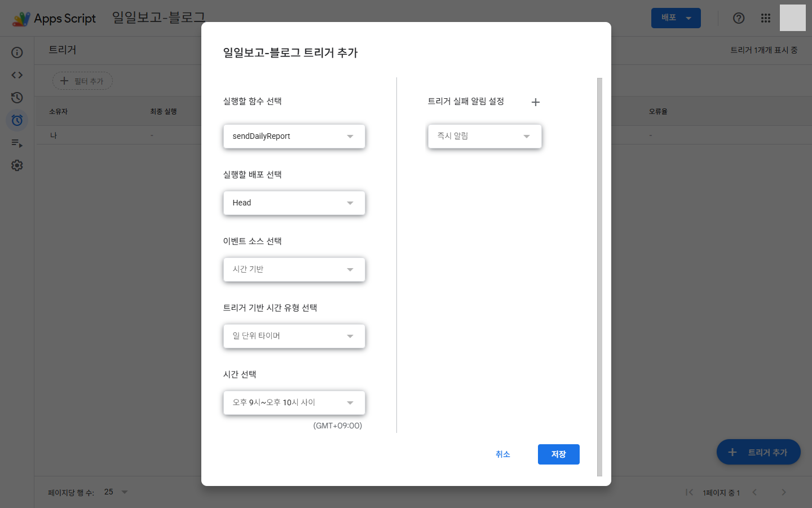
Task: Click the 트리거 1개개 표시 중 count text
Action: click(x=764, y=50)
